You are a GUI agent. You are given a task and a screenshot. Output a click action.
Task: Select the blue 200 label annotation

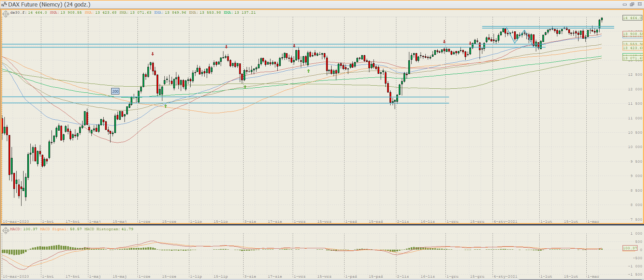[x=115, y=91]
